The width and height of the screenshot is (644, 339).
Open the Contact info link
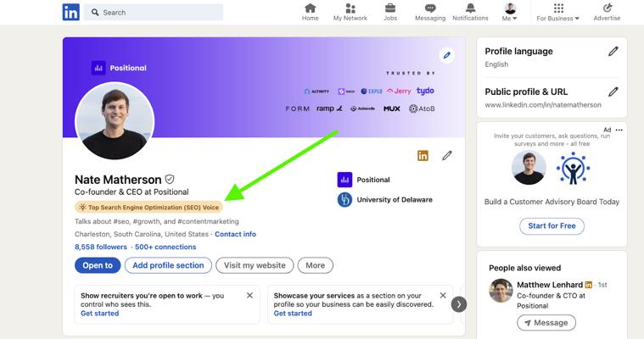[235, 234]
